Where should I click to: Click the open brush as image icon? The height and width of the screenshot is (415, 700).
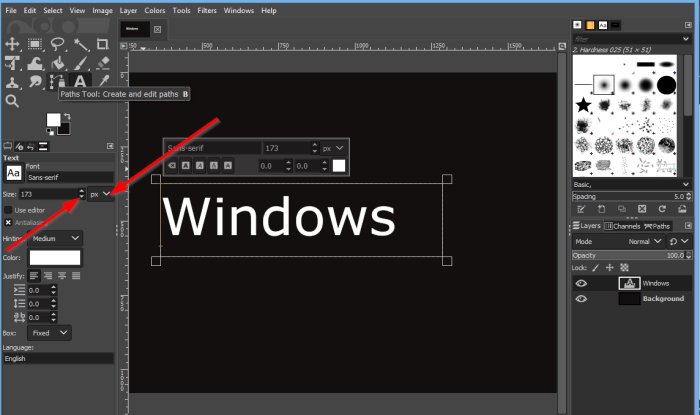pos(682,209)
